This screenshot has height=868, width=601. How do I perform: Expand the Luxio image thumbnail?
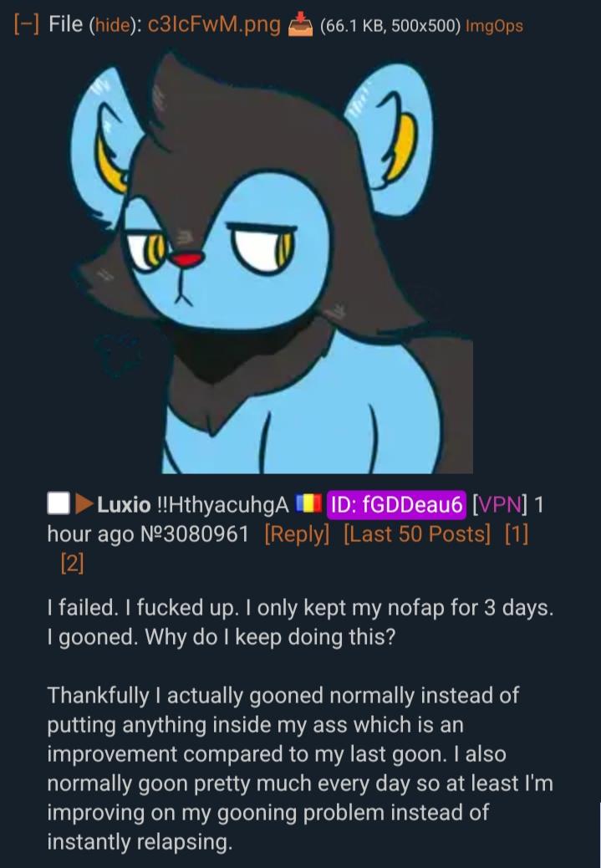272,263
